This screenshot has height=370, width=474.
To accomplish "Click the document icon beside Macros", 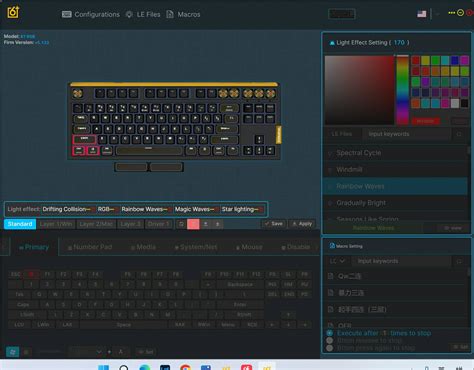I will (x=170, y=14).
